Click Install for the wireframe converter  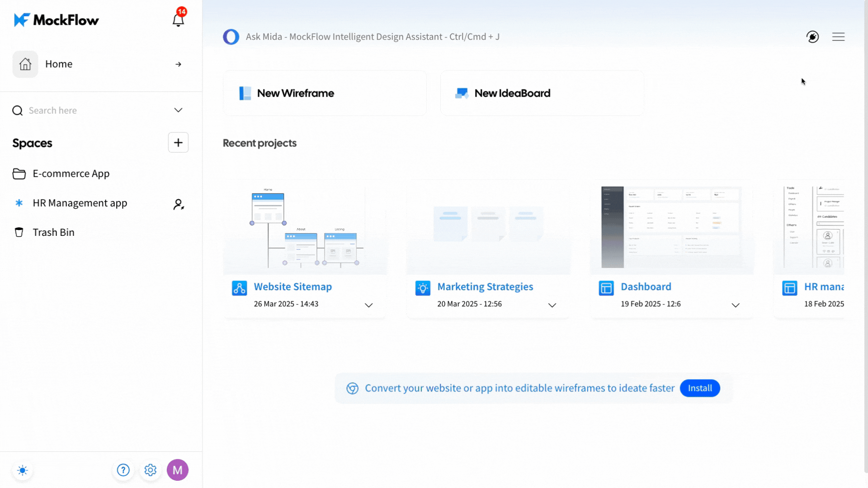click(700, 388)
